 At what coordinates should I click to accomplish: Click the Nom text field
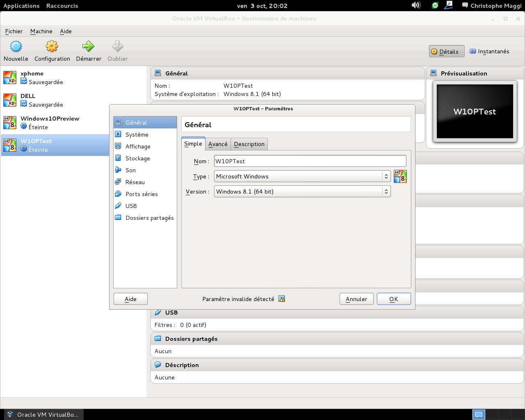coord(310,161)
